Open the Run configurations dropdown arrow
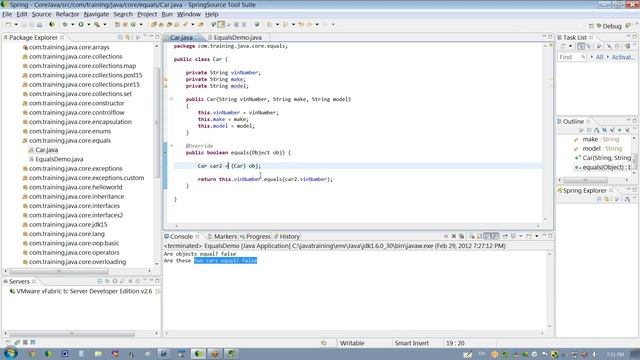Viewport: 640px width, 360px height. point(89,25)
